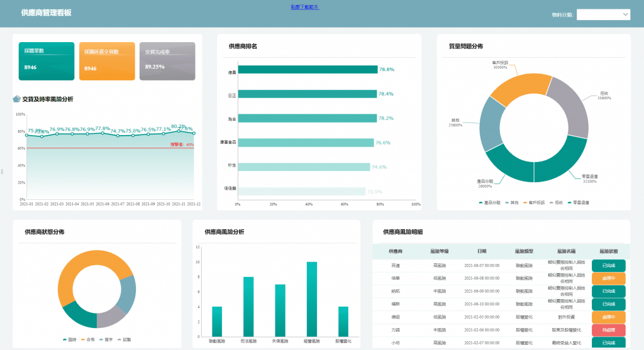This screenshot has height=350, width=644.
Task: Click the 日期 table column header
Action: 482,251
